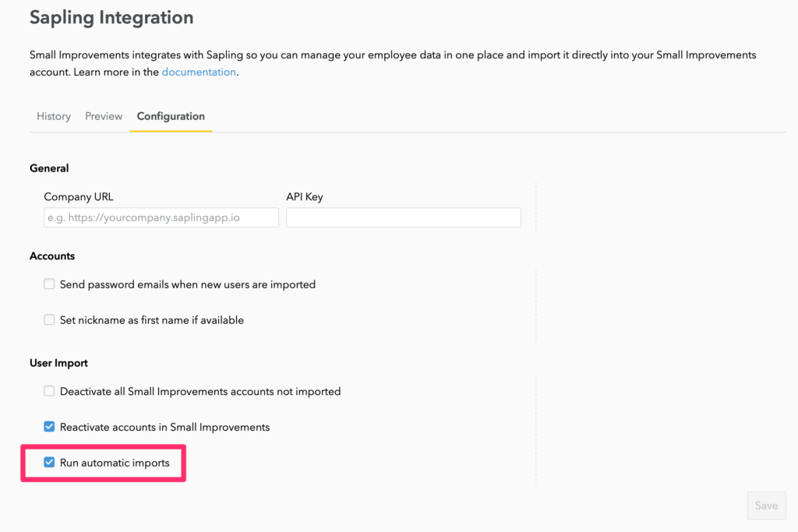Check deactivate all accounts not imported
Screen dimensions: 798x532
49,390
